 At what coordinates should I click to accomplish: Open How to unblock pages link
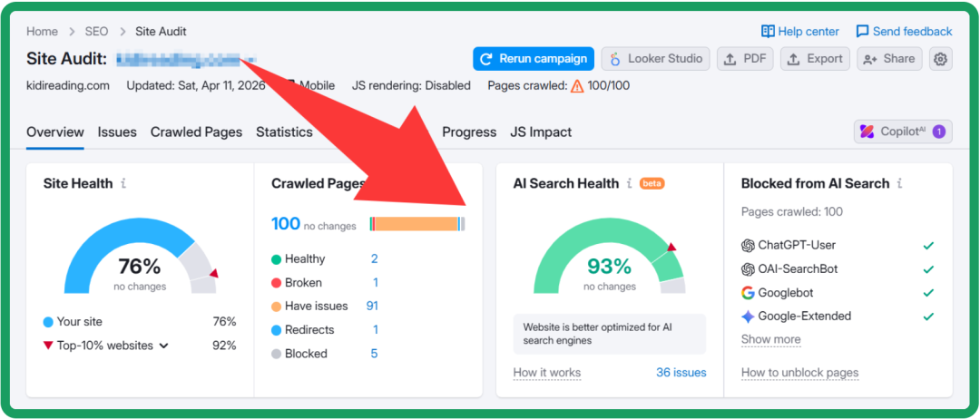pyautogui.click(x=800, y=373)
